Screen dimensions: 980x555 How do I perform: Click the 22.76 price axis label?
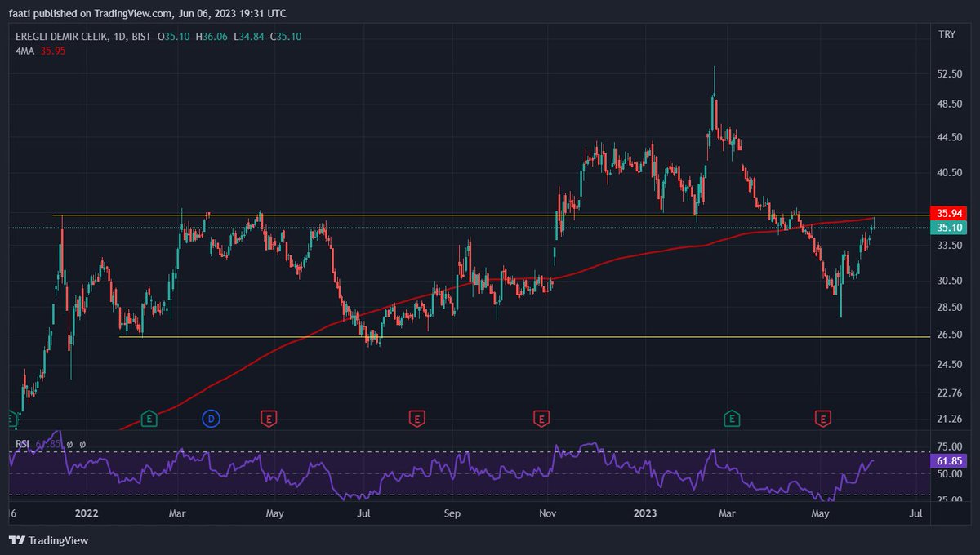[949, 393]
